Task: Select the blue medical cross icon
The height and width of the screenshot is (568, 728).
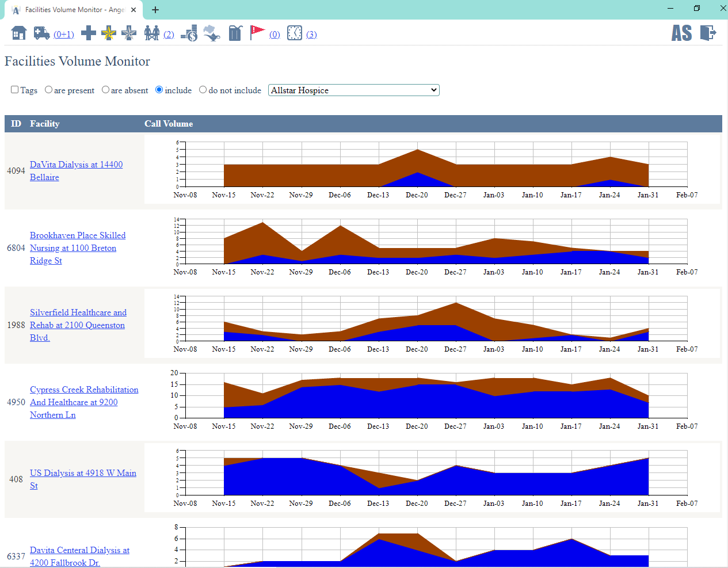Action: click(89, 33)
